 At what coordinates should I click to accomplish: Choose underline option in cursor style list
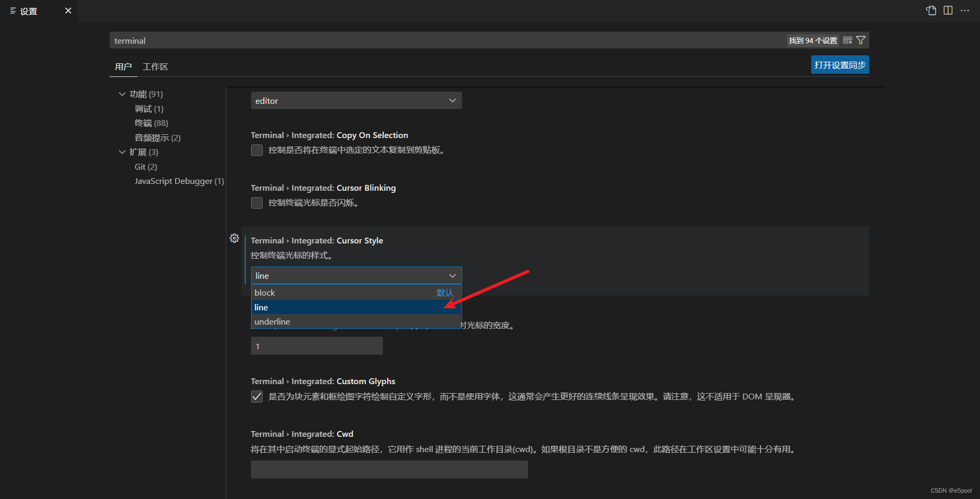357,321
